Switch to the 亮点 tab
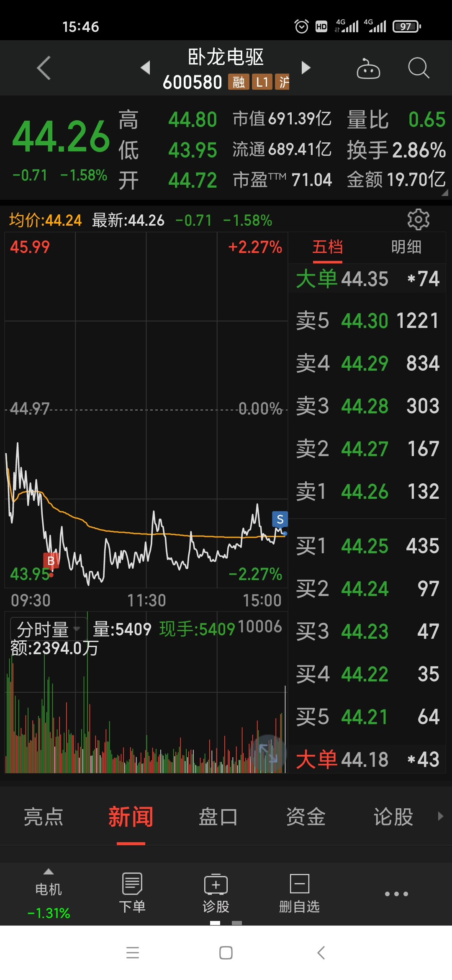 tap(44, 817)
